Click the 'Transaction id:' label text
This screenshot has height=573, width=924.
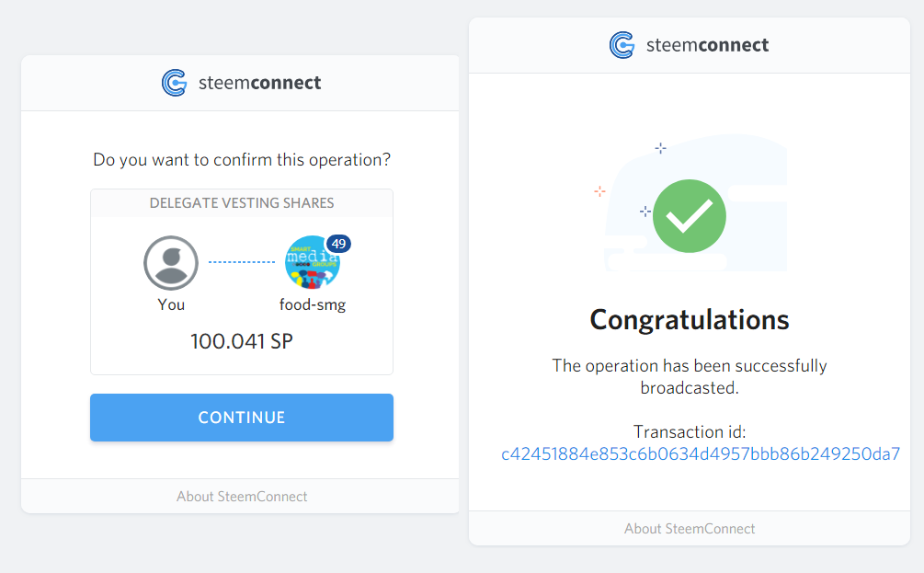pyautogui.click(x=690, y=432)
